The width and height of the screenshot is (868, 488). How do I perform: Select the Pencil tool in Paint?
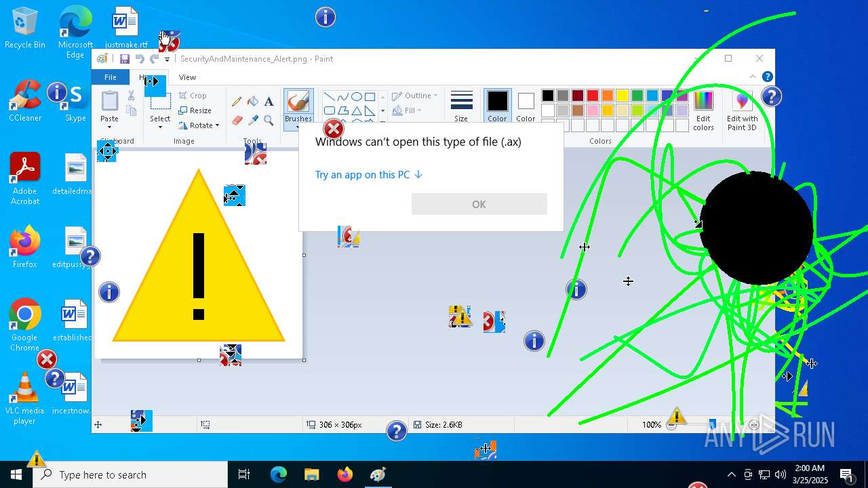point(237,102)
